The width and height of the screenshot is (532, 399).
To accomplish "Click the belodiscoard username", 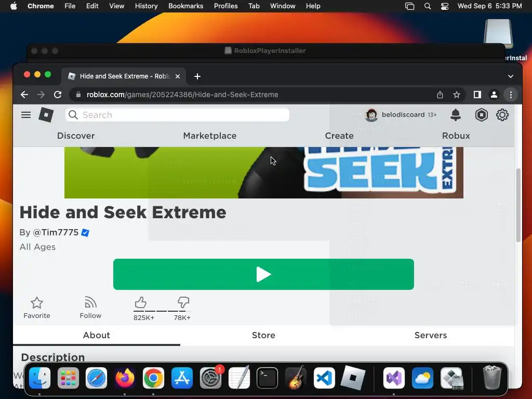I will click(x=403, y=115).
